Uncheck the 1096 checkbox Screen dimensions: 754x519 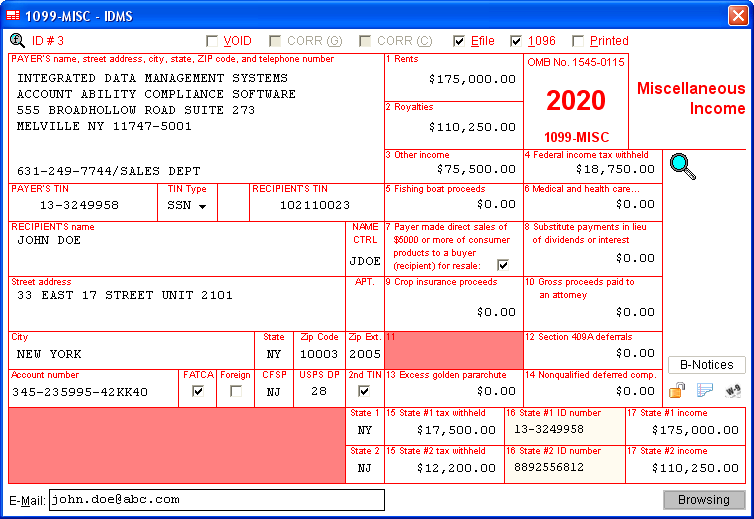pyautogui.click(x=515, y=41)
